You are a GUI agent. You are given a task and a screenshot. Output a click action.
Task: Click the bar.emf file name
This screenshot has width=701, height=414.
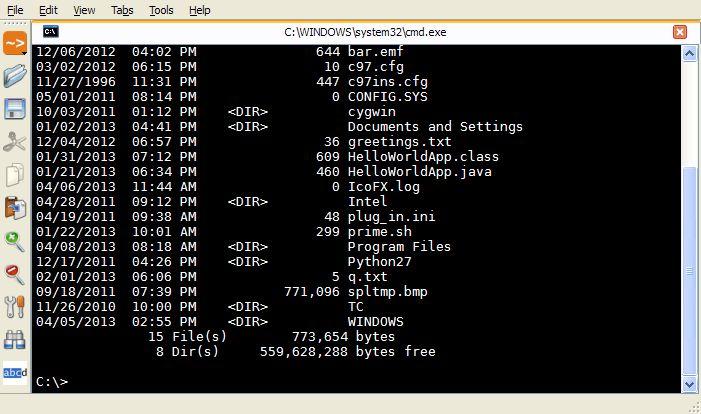click(x=376, y=51)
